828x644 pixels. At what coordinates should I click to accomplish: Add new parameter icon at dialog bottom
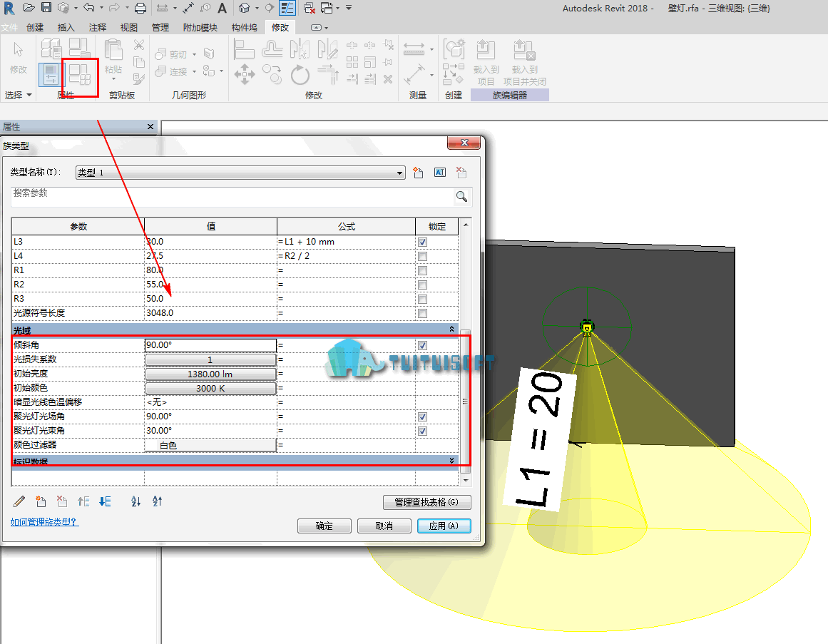41,501
